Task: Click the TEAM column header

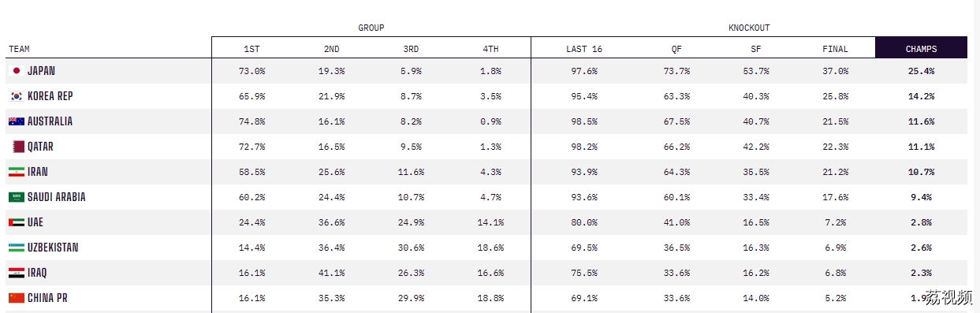Action: [x=19, y=49]
